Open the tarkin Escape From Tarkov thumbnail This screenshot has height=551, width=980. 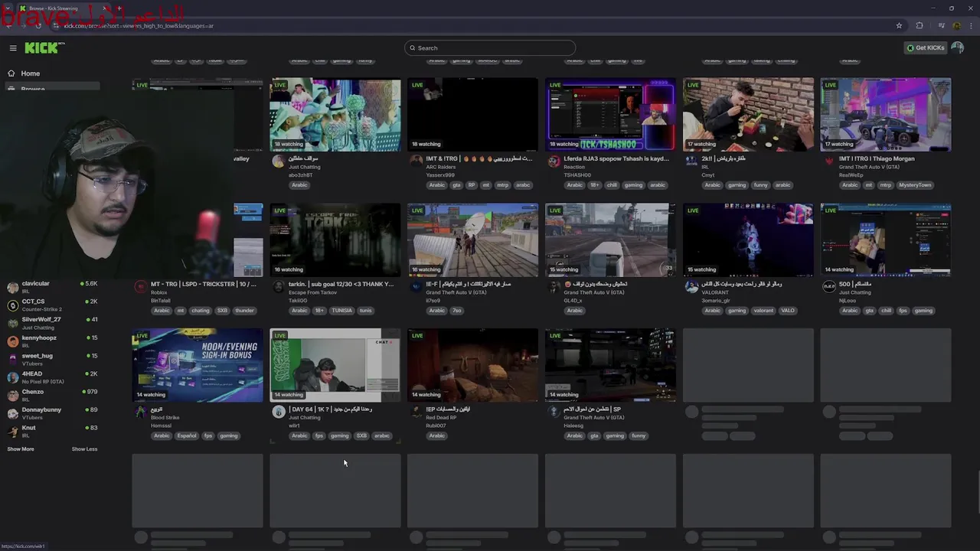coord(335,240)
